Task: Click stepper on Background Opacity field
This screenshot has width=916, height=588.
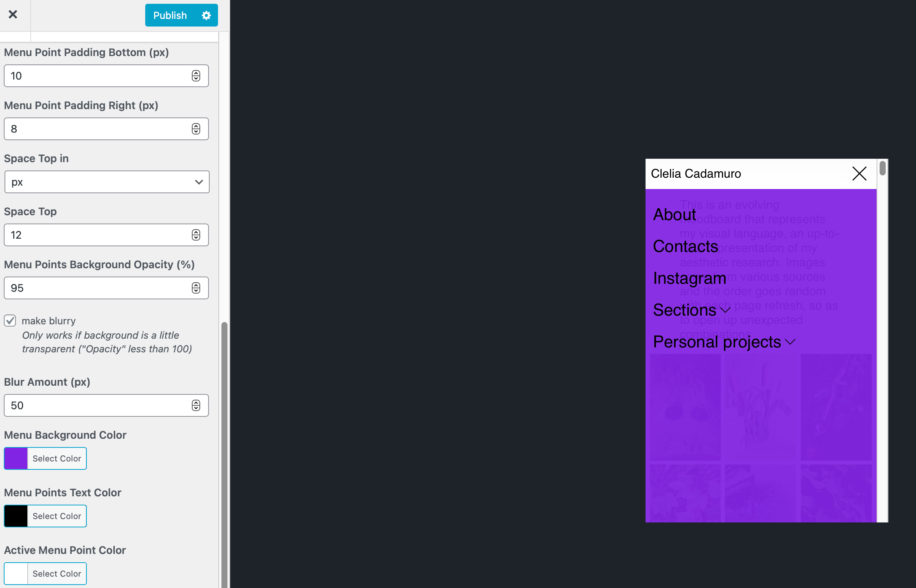Action: tap(196, 288)
